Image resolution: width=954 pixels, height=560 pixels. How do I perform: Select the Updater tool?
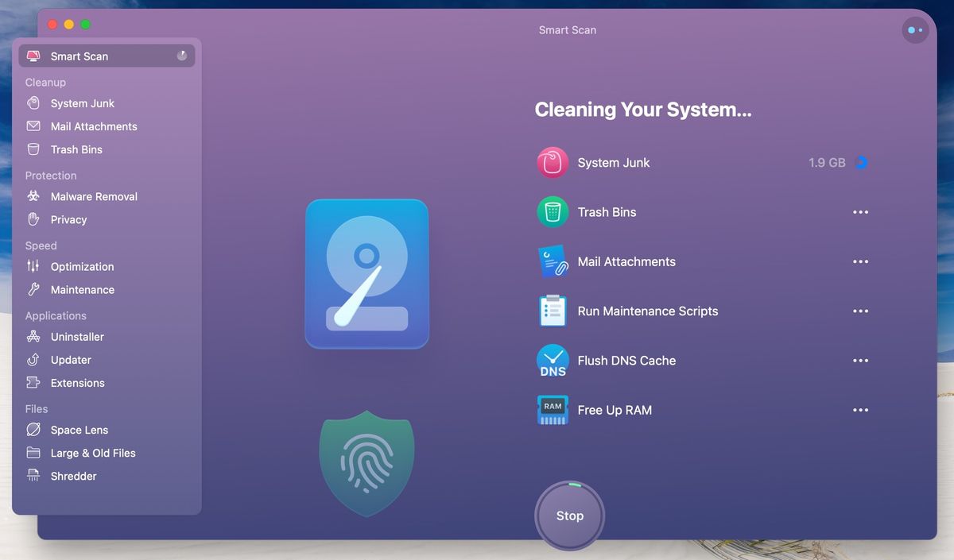tap(72, 359)
